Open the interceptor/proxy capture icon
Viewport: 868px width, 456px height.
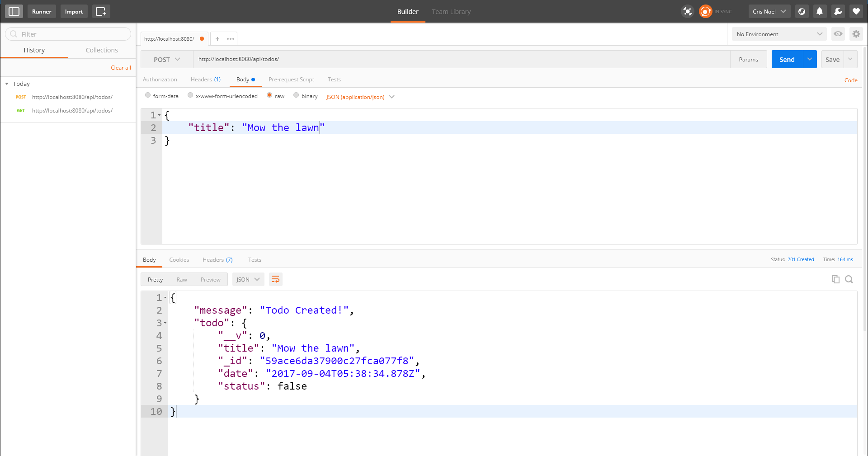click(688, 11)
